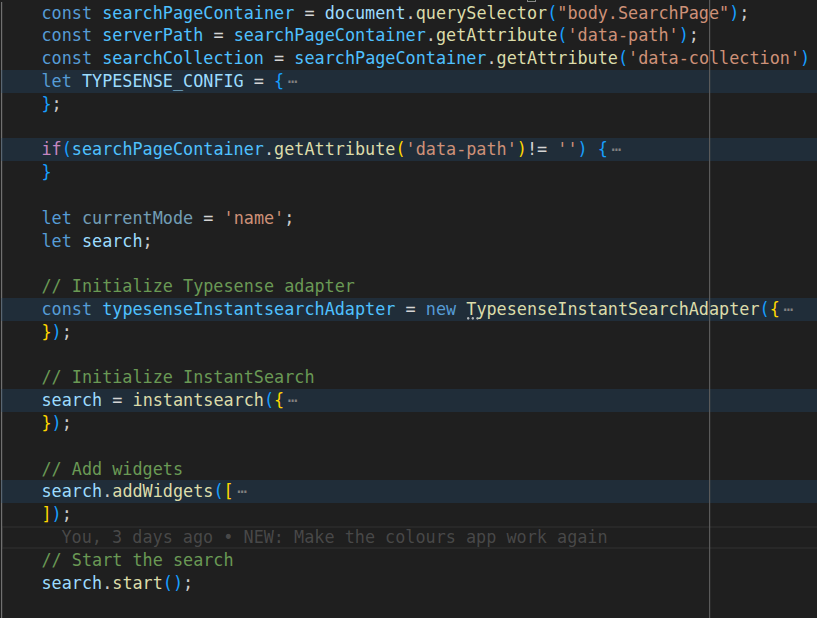Click the TypesenseInstantSearchAdapter class name
The image size is (817, 618).
click(612, 309)
